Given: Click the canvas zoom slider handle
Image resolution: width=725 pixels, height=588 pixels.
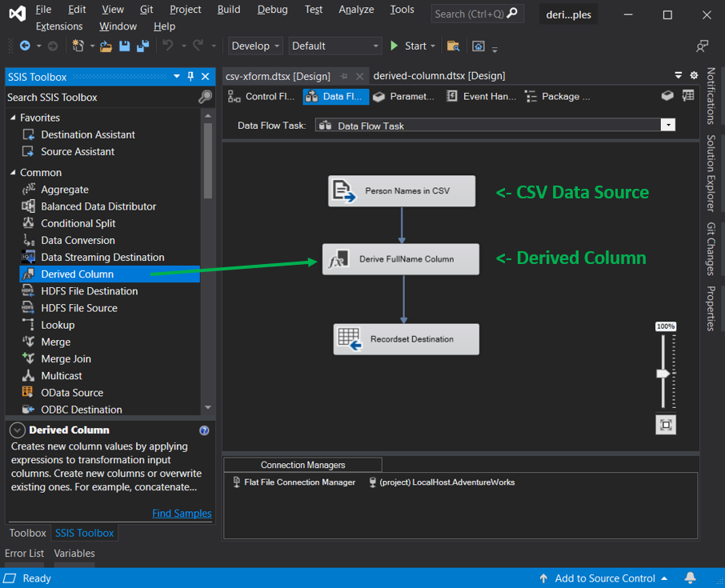Looking at the screenshot, I should tap(663, 374).
